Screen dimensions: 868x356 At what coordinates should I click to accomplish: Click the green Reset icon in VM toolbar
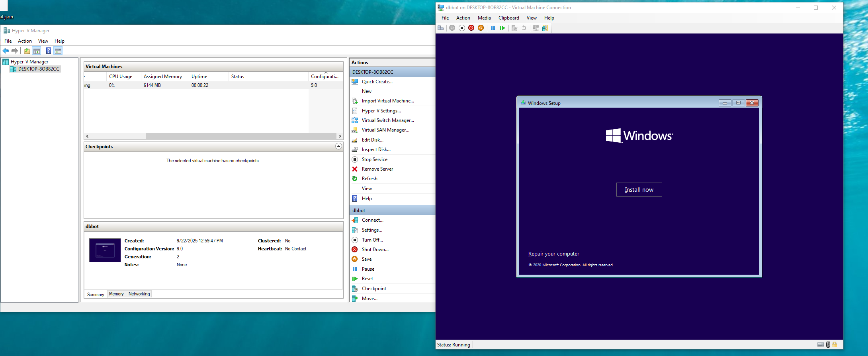pyautogui.click(x=502, y=28)
